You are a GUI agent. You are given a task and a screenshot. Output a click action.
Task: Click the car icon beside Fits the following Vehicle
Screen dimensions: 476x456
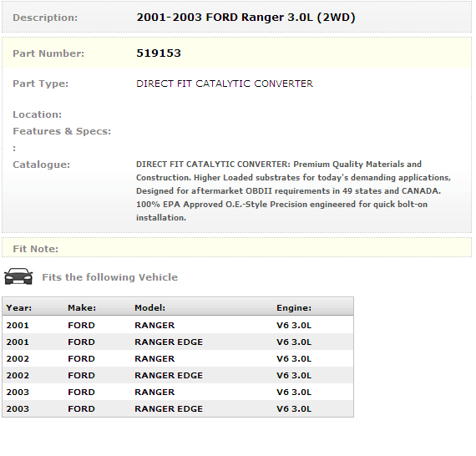[x=18, y=276]
